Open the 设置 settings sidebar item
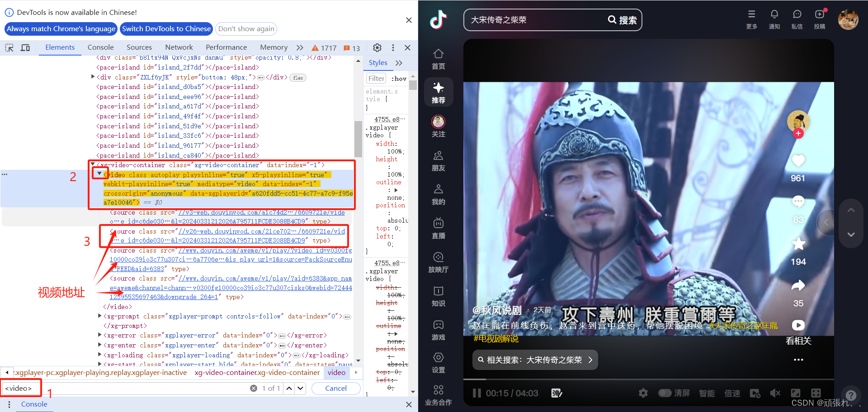Viewport: 868px width, 412px height. (438, 363)
